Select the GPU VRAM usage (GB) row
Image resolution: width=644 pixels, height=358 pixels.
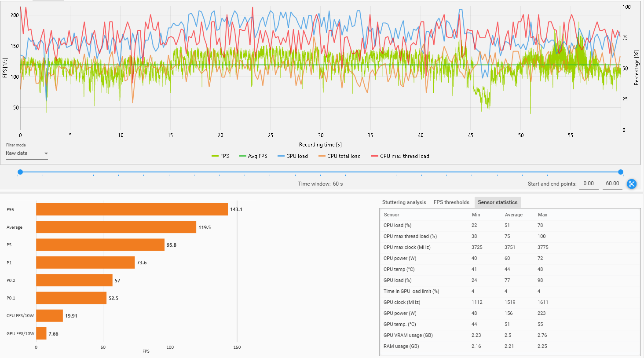point(510,335)
